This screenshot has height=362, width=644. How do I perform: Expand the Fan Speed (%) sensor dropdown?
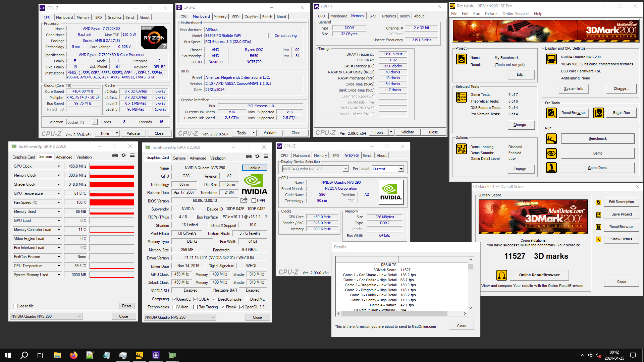pos(59,202)
